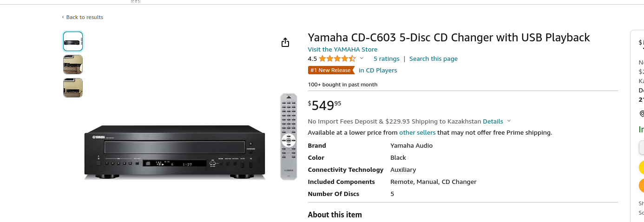The image size is (644, 222).
Task: Open the 5 ratings link
Action: [387, 59]
